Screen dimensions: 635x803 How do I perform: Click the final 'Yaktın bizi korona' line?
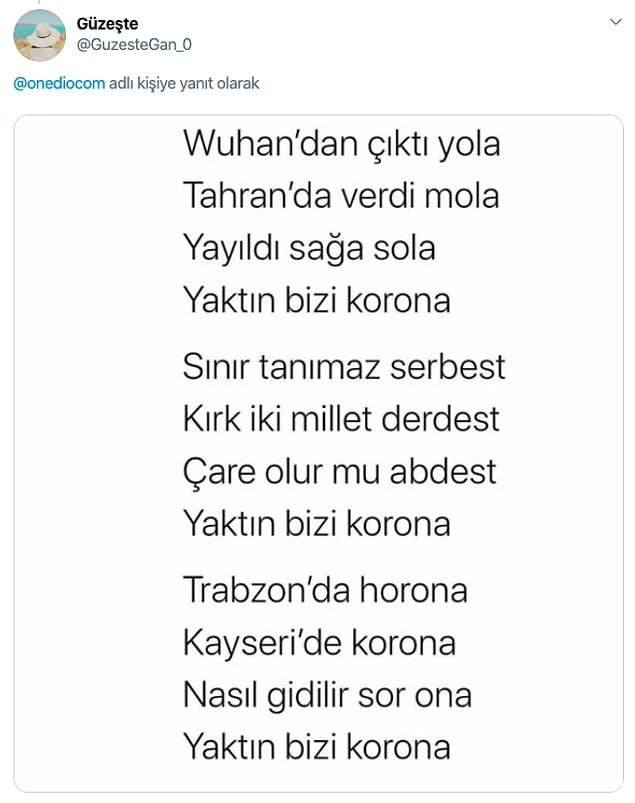pos(316,747)
